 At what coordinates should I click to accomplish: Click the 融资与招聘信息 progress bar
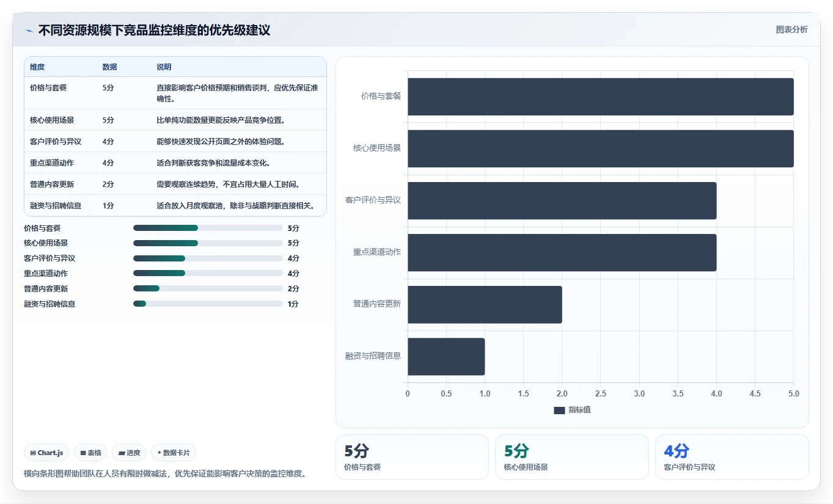click(x=208, y=304)
